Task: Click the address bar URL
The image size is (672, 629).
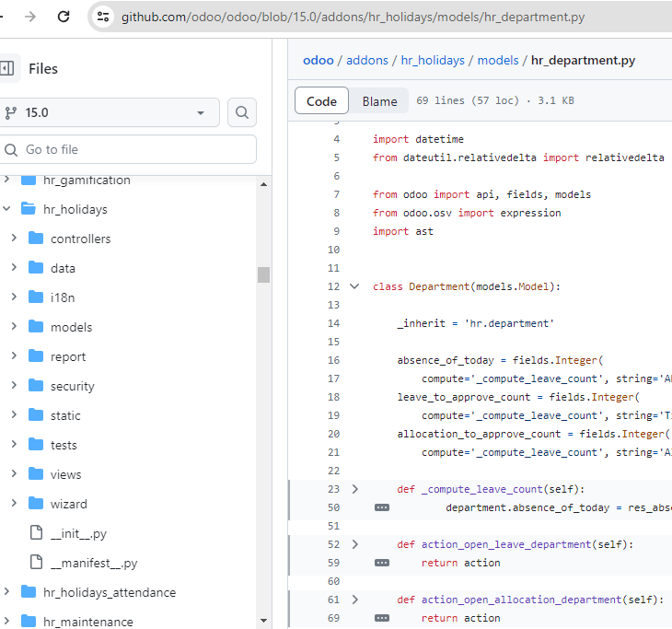Action: [x=353, y=17]
